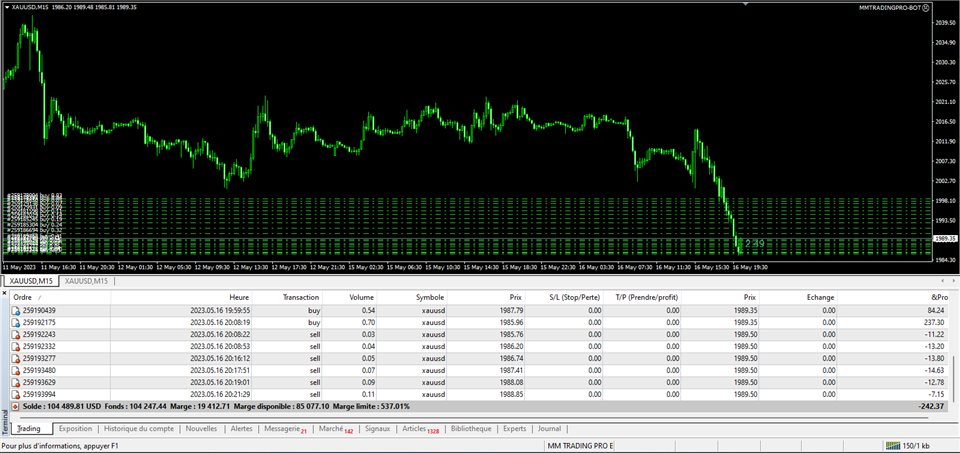The height and width of the screenshot is (453, 960).
Task: Click the sell order icon for 259193629
Action: click(x=17, y=383)
